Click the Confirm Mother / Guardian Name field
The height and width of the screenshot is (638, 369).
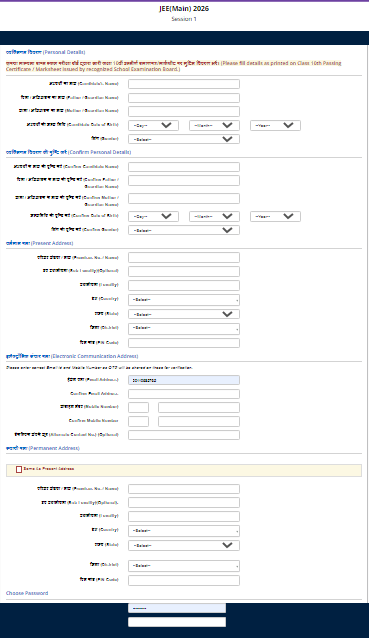pos(184,198)
